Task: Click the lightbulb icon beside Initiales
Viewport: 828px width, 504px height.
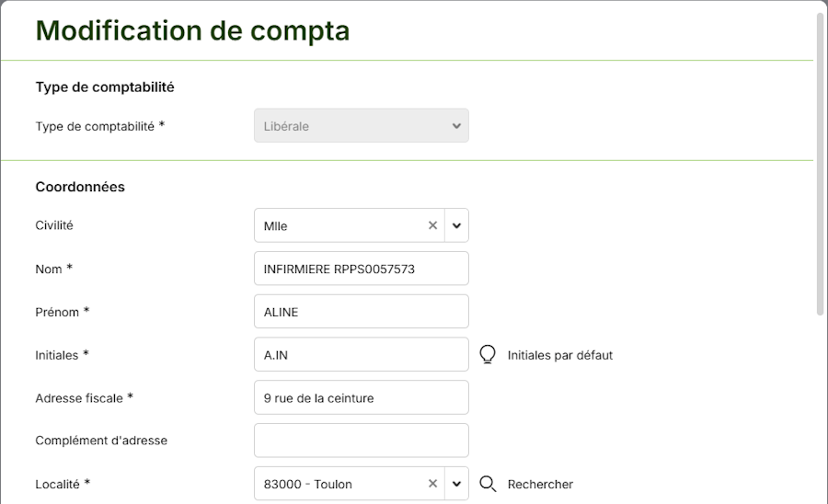Action: [x=488, y=354]
